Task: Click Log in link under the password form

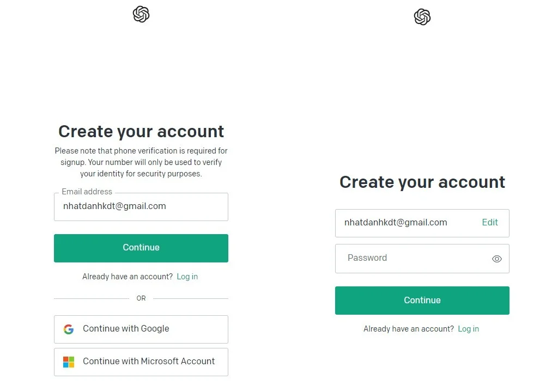Action: [x=468, y=329]
